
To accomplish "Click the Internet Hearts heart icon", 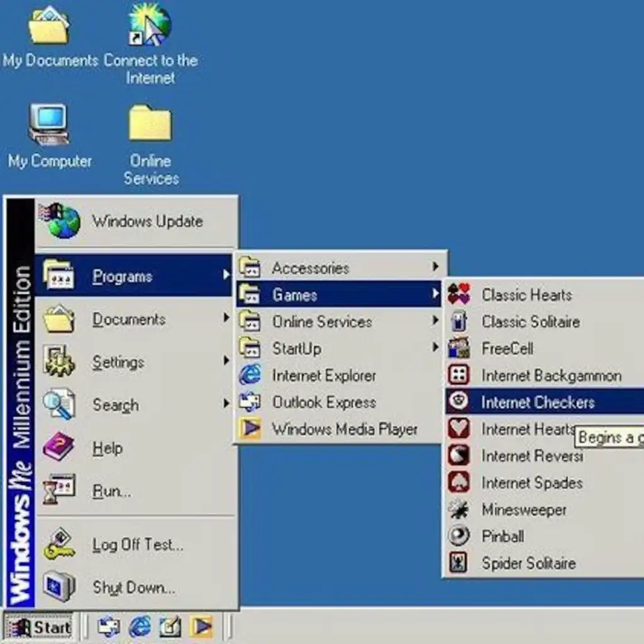I will point(458,428).
